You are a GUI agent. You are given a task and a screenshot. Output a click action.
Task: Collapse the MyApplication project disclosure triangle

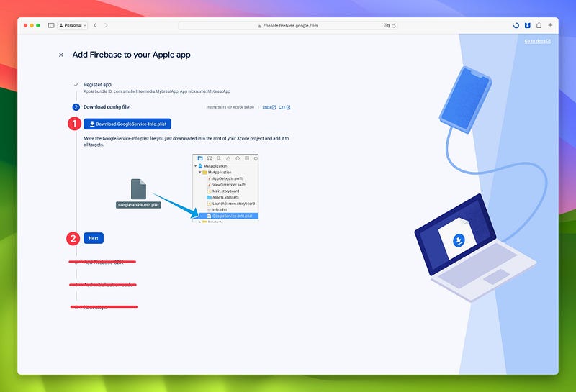click(x=195, y=166)
